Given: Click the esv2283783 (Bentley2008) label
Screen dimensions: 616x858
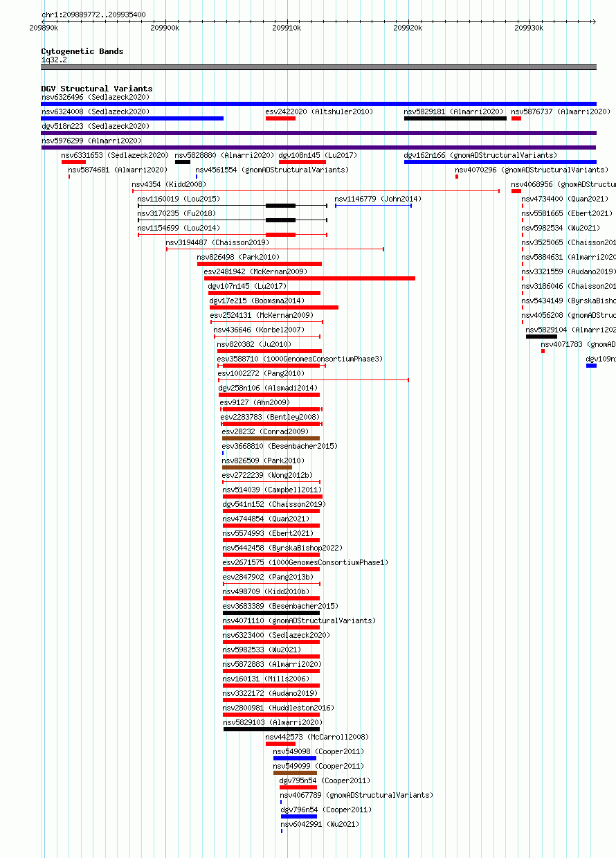Looking at the screenshot, I should (x=271, y=417).
